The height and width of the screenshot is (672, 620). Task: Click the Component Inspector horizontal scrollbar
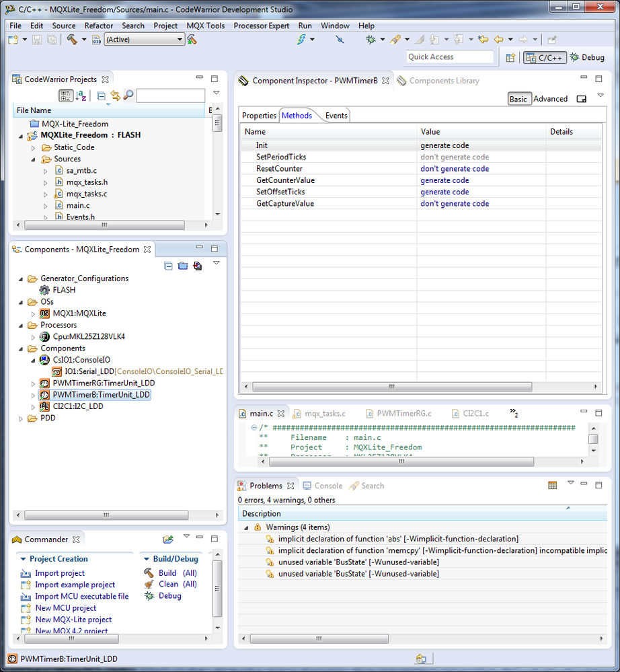coord(391,387)
